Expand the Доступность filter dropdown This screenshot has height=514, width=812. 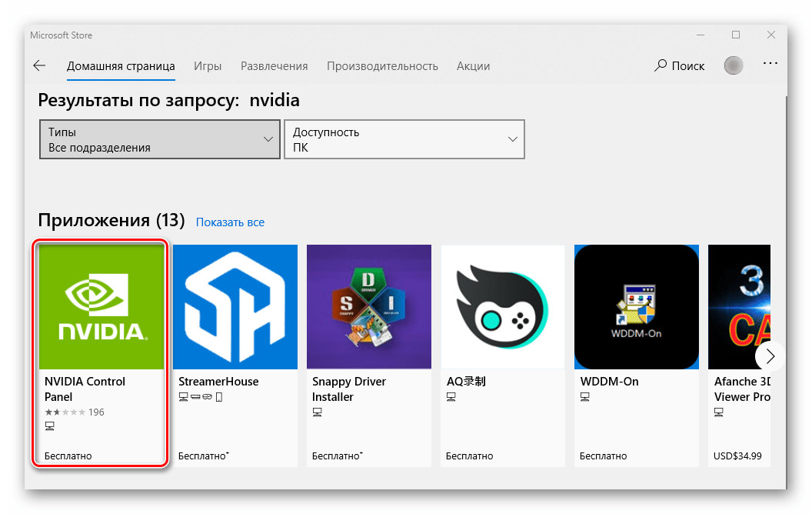point(404,139)
